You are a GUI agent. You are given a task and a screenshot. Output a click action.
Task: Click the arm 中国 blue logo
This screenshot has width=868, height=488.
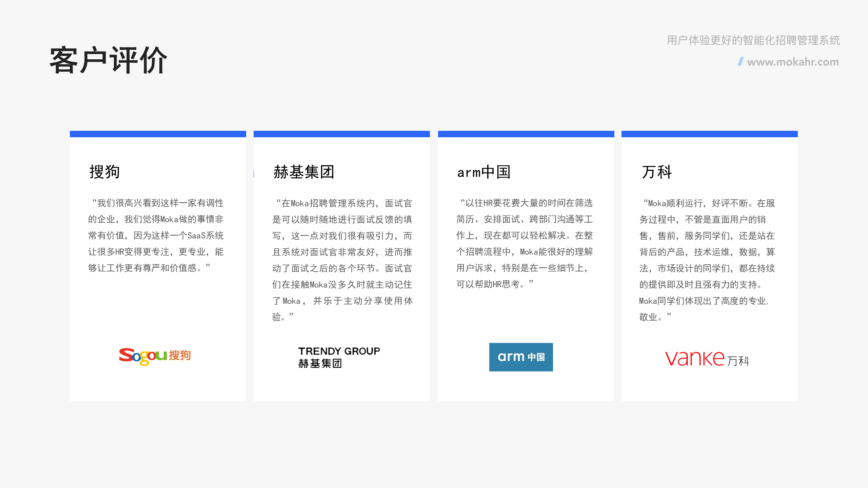point(521,357)
